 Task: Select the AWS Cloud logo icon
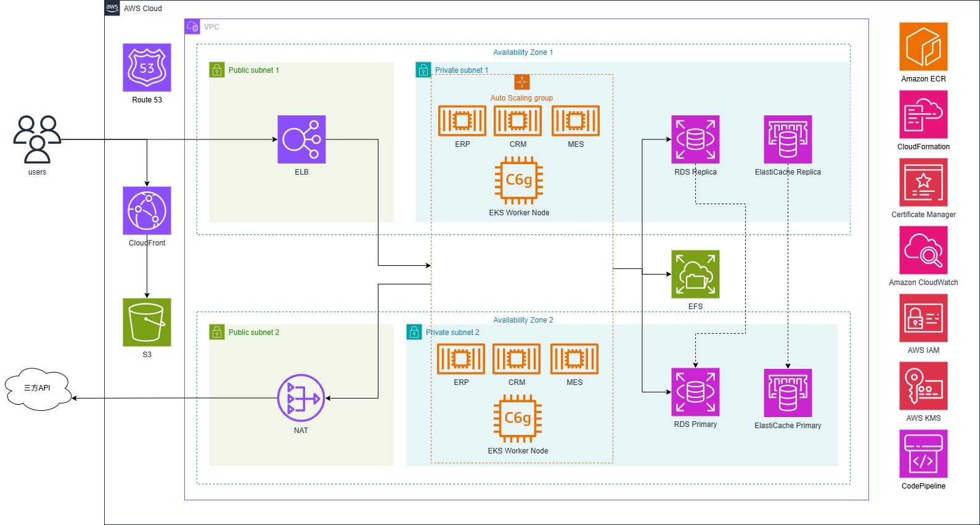tap(112, 8)
